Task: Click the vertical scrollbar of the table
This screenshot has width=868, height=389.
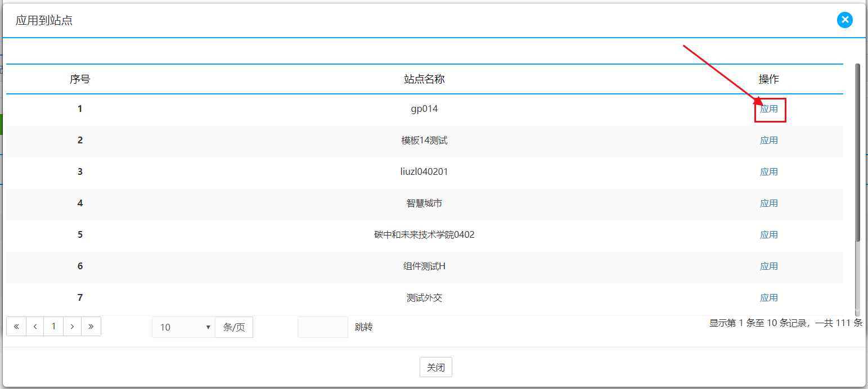Action: (857, 152)
